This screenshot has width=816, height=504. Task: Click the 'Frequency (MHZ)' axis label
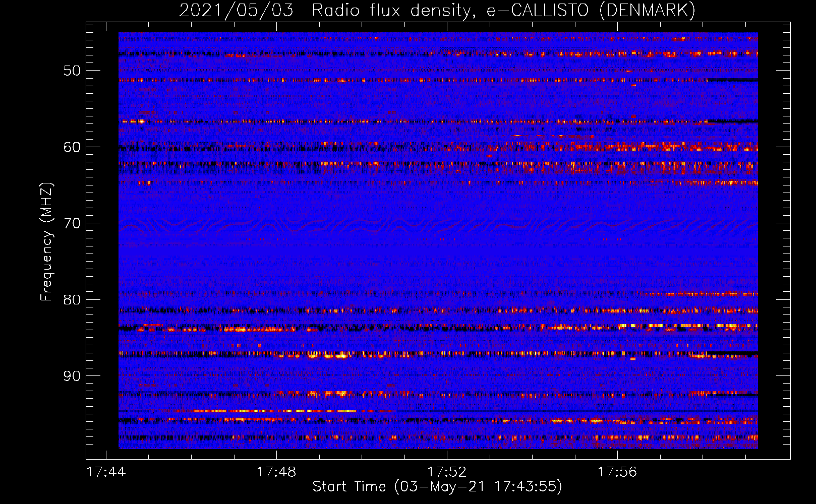click(x=46, y=242)
